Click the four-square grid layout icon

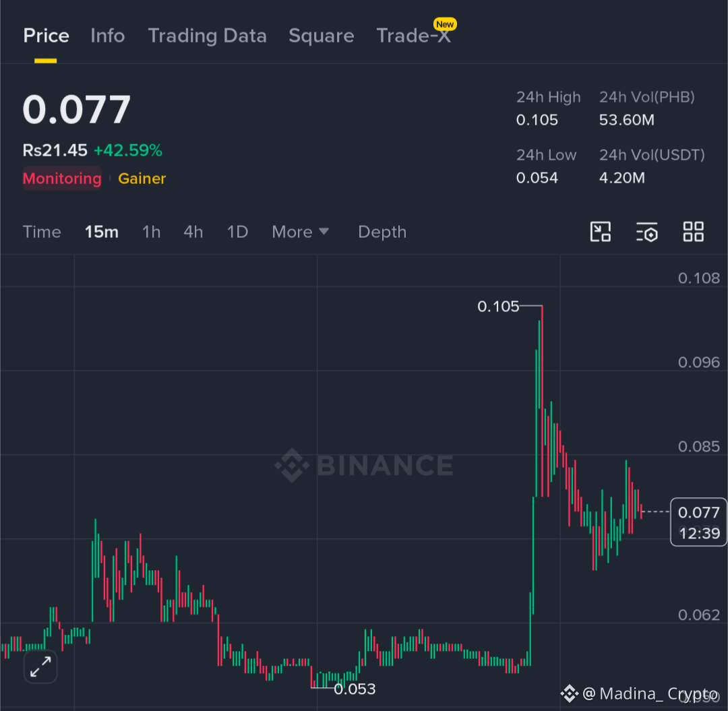point(693,232)
